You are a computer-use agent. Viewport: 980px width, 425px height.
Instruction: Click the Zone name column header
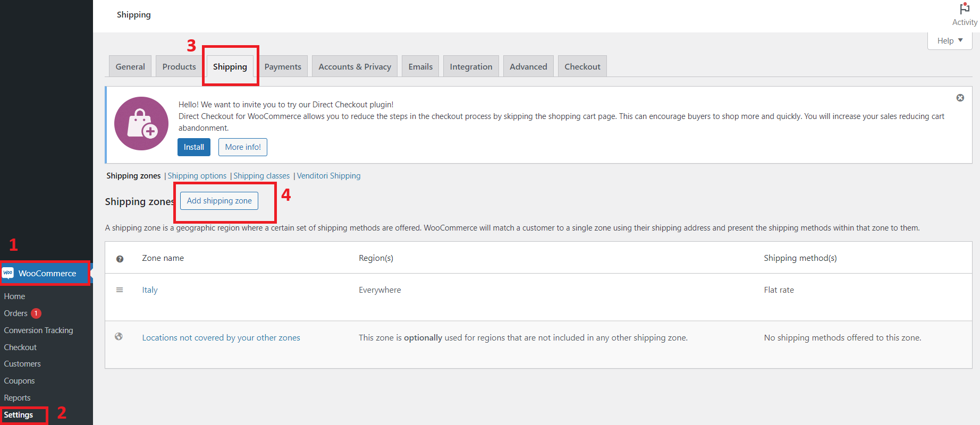click(x=163, y=258)
